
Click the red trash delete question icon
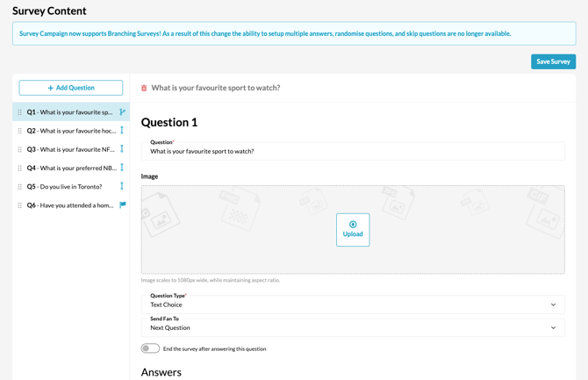click(x=144, y=89)
